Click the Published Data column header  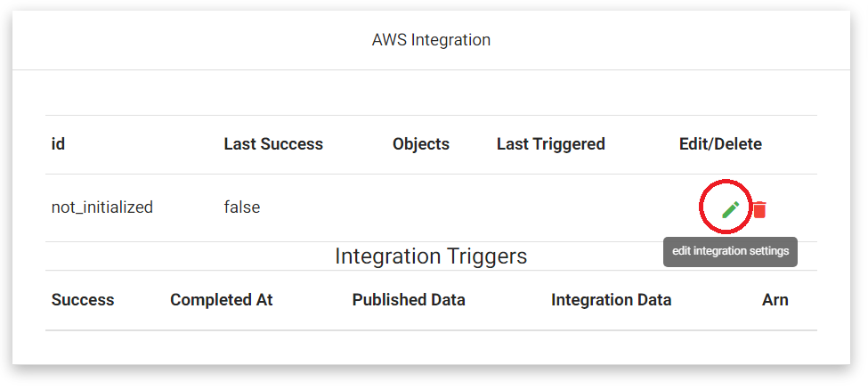coord(409,300)
